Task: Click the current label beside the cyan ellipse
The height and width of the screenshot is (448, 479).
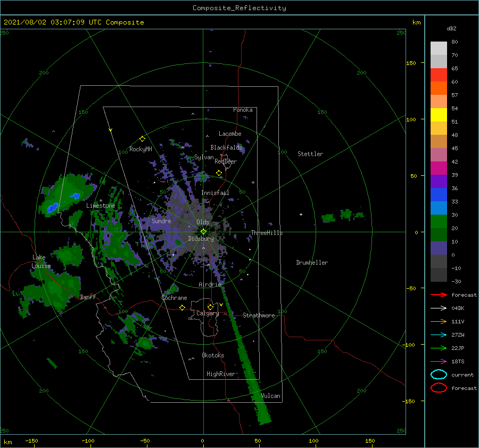Action: pos(463,374)
